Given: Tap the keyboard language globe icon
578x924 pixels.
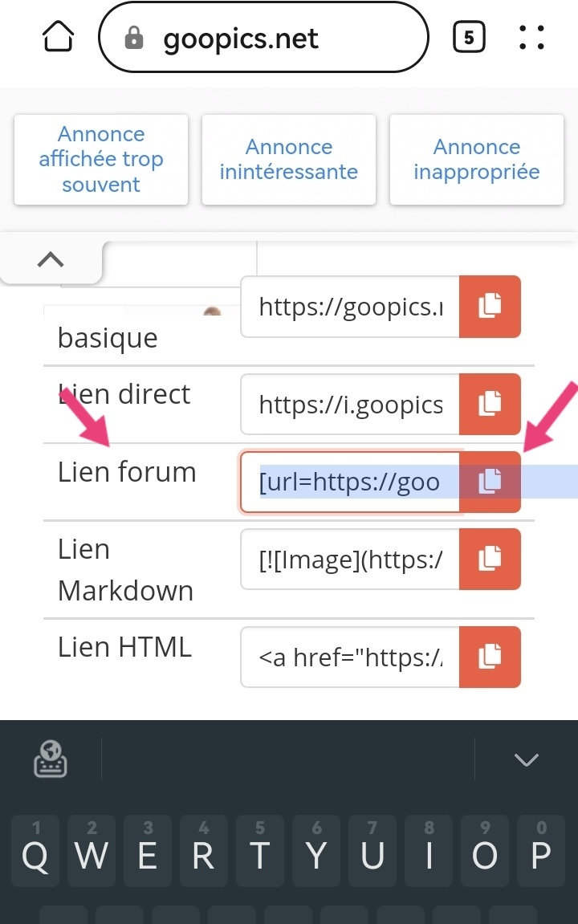Looking at the screenshot, I should point(51,759).
